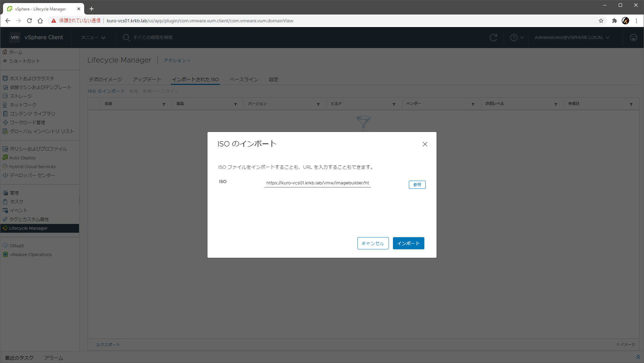Close the ISO import dialog
The width and height of the screenshot is (644, 363).
(425, 144)
